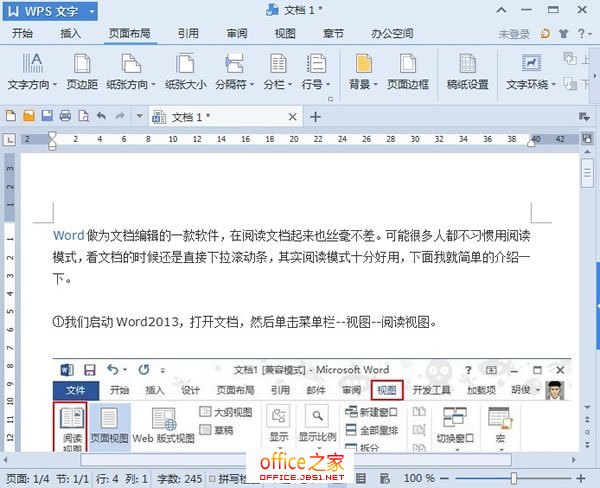Click the vertical scrollbar thumb

pyautogui.click(x=587, y=173)
